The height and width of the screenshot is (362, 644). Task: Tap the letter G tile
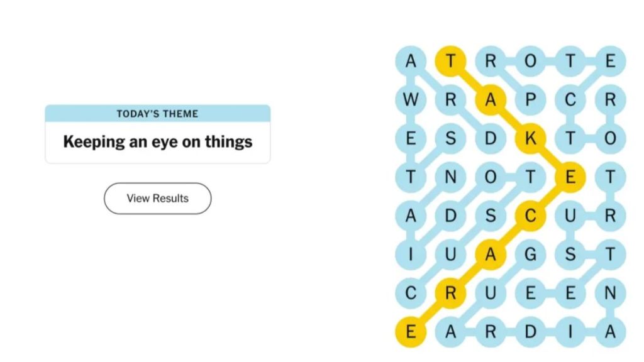pyautogui.click(x=530, y=255)
